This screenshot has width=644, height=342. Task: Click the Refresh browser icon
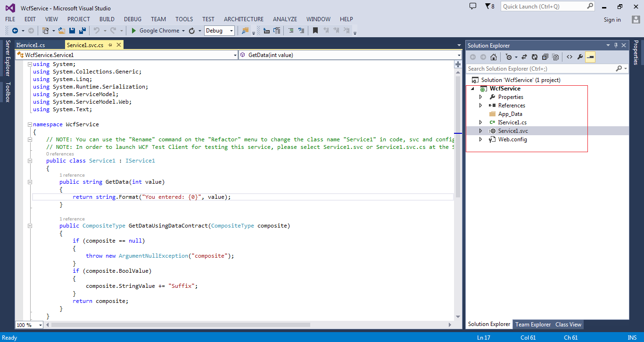192,31
